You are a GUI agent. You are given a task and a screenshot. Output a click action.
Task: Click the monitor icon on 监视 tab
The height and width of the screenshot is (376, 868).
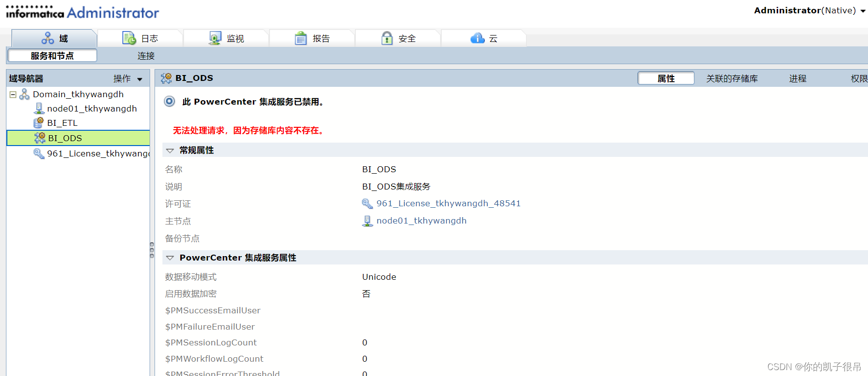pyautogui.click(x=215, y=38)
